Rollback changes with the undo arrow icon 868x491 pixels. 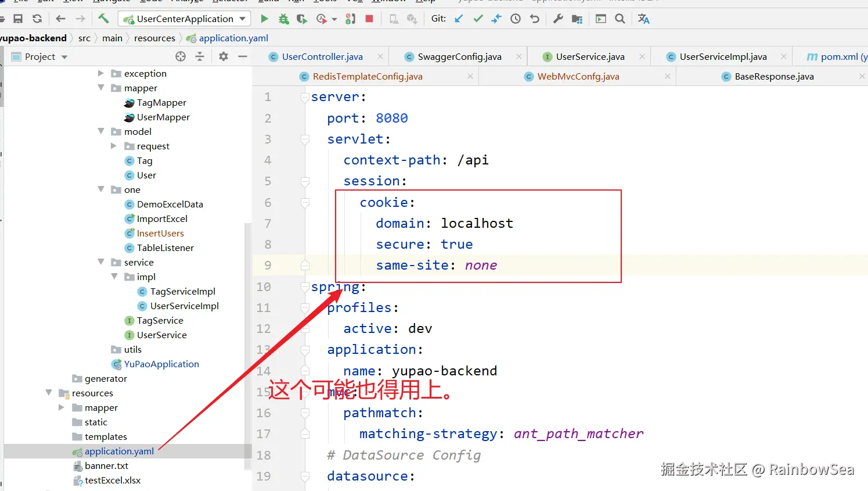click(x=535, y=19)
